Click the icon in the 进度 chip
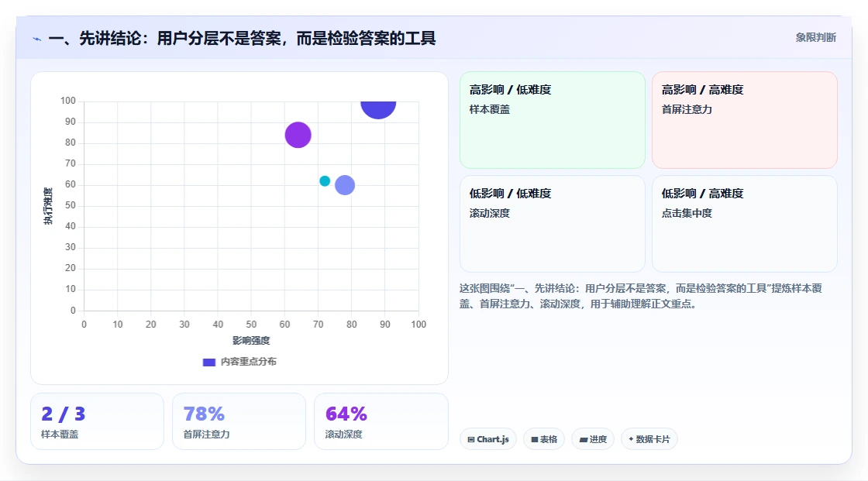The width and height of the screenshot is (868, 481). (584, 439)
